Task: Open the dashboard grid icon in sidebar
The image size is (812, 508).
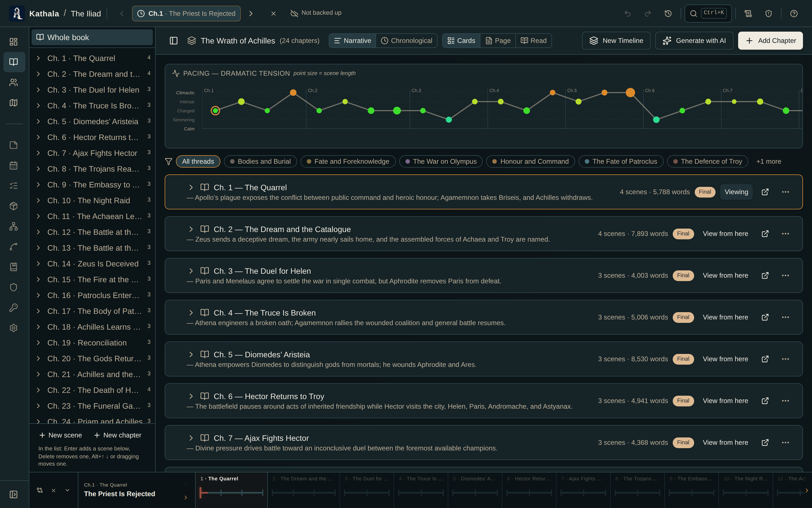Action: (x=14, y=42)
